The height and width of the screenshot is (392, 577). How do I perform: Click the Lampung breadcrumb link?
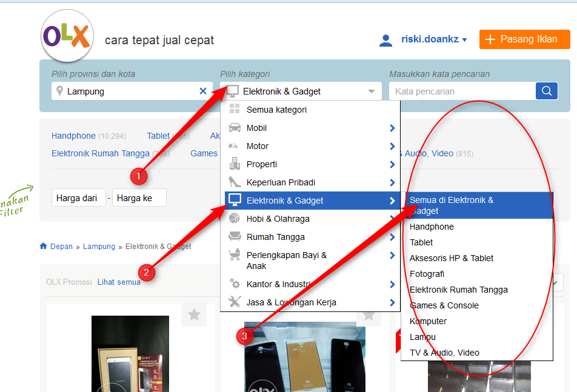click(99, 247)
